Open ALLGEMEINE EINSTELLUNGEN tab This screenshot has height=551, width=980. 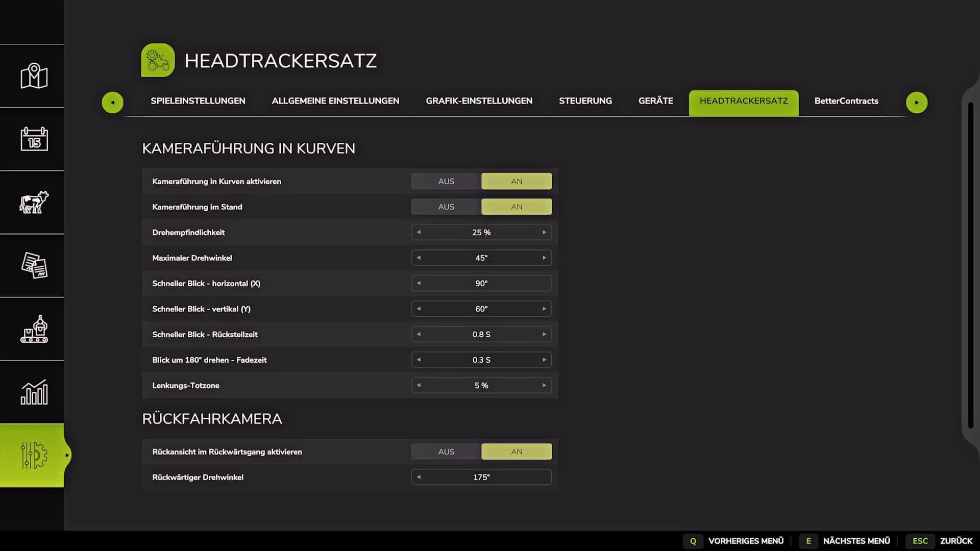(335, 101)
